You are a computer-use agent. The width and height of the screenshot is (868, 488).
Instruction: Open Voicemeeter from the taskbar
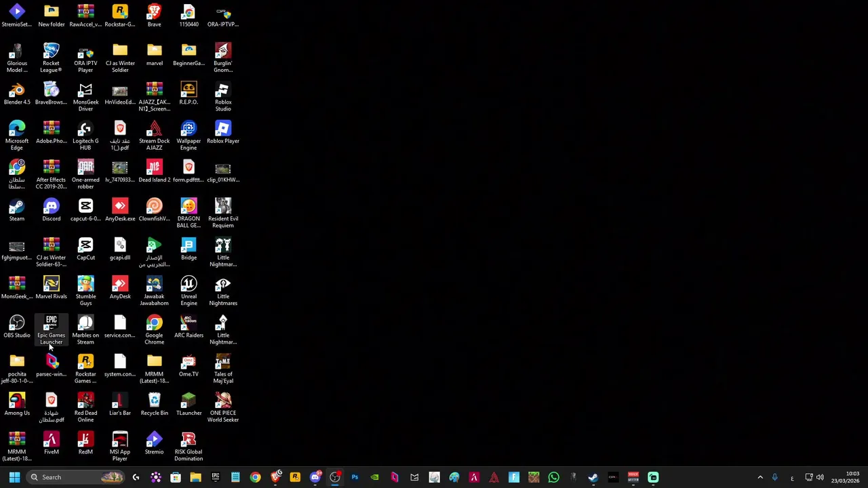[x=633, y=477]
